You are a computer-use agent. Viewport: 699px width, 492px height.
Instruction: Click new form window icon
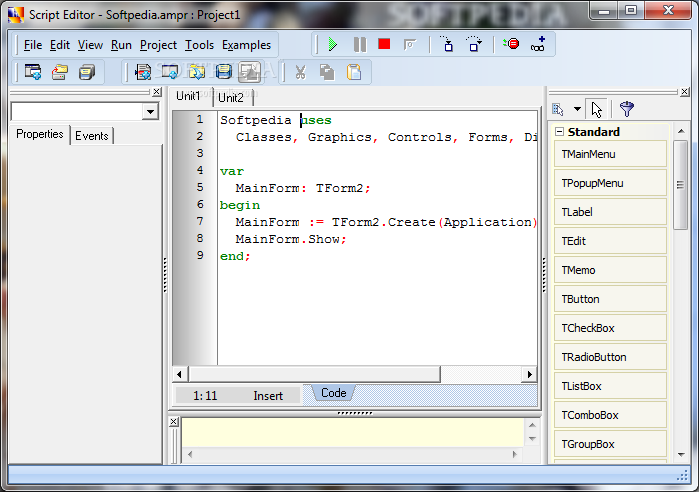[170, 72]
